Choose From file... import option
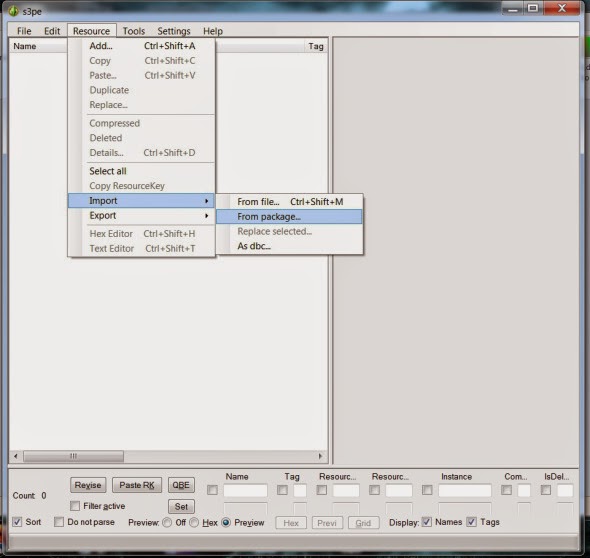The height and width of the screenshot is (558, 590). tap(289, 202)
